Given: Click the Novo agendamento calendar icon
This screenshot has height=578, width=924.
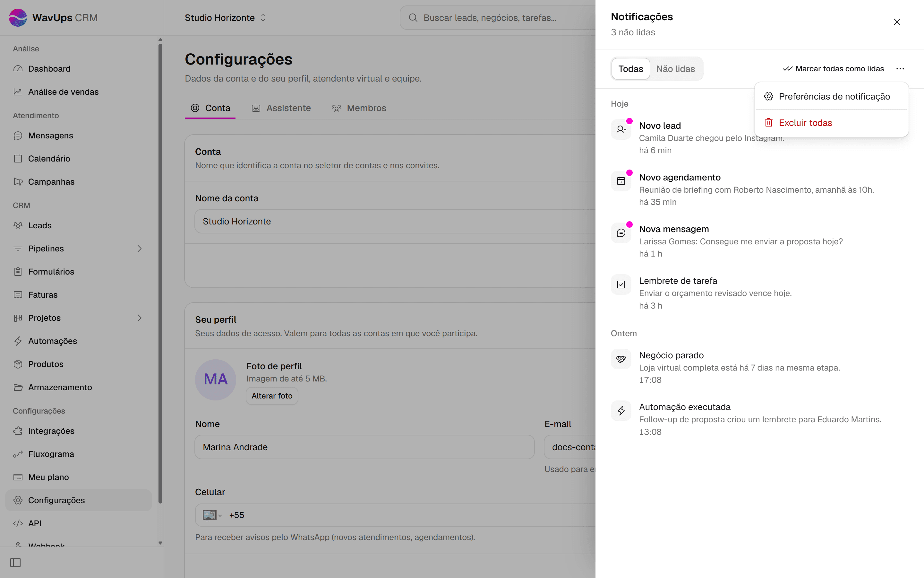Looking at the screenshot, I should coord(621,181).
